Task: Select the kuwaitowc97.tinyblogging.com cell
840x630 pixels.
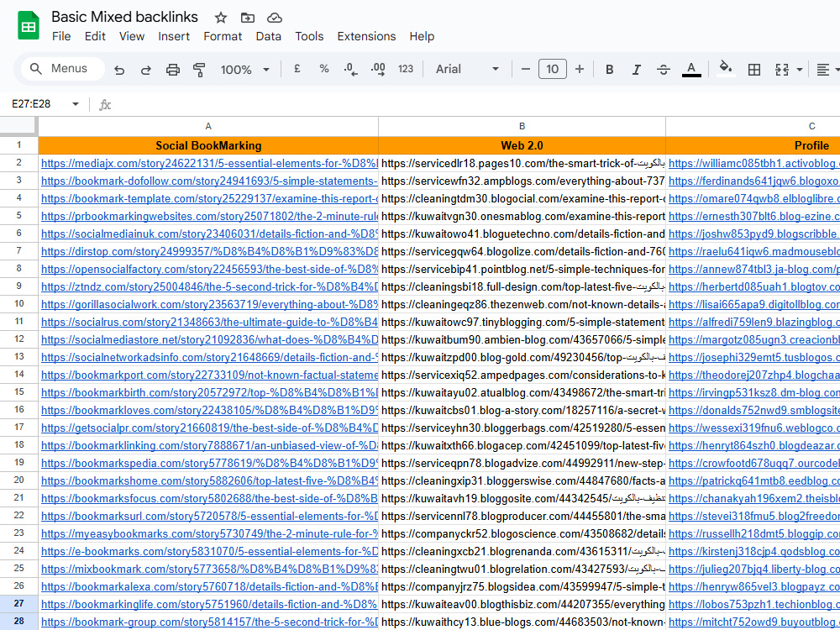Action: (522, 322)
